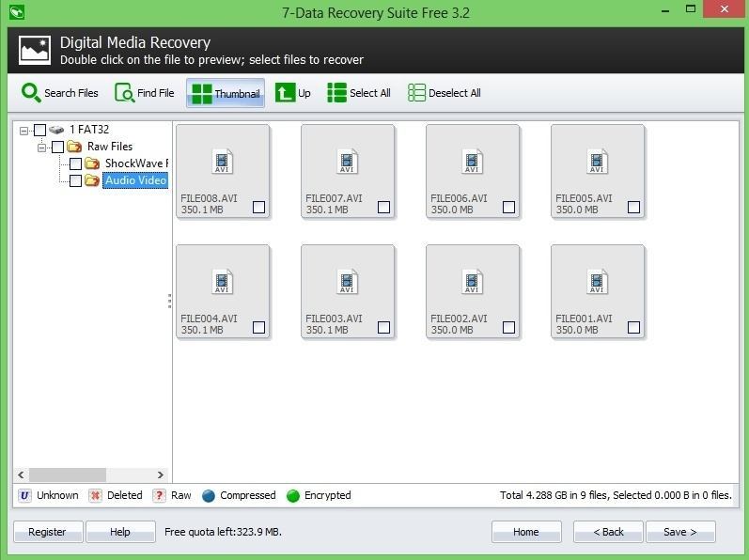Check the FILE001.AVI checkbox

point(634,328)
